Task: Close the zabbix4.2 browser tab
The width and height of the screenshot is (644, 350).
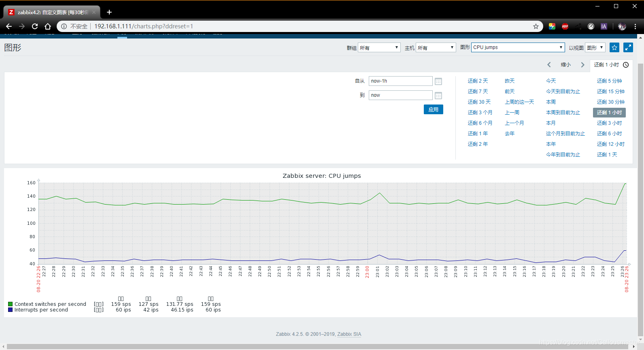Action: tap(94, 12)
